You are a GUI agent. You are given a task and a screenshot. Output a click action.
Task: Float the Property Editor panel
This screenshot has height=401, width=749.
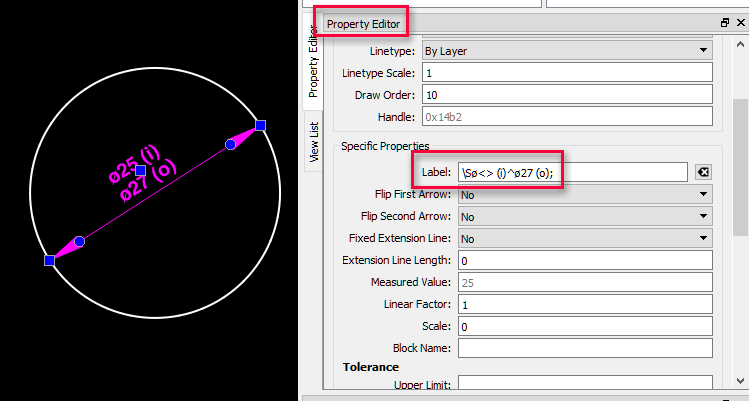tap(725, 22)
